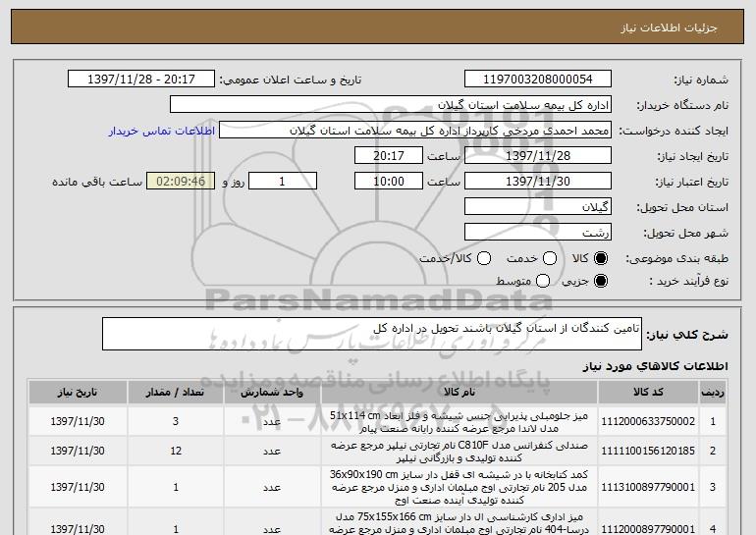The image size is (756, 535).
Task: Click the اطلاعات کالاهای مورد نیاز heading
Action: [x=656, y=366]
